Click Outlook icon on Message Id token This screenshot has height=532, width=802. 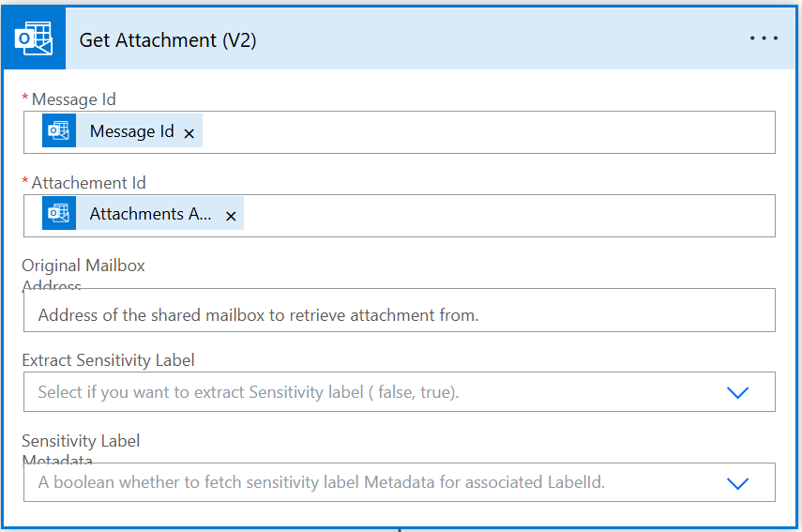point(59,131)
